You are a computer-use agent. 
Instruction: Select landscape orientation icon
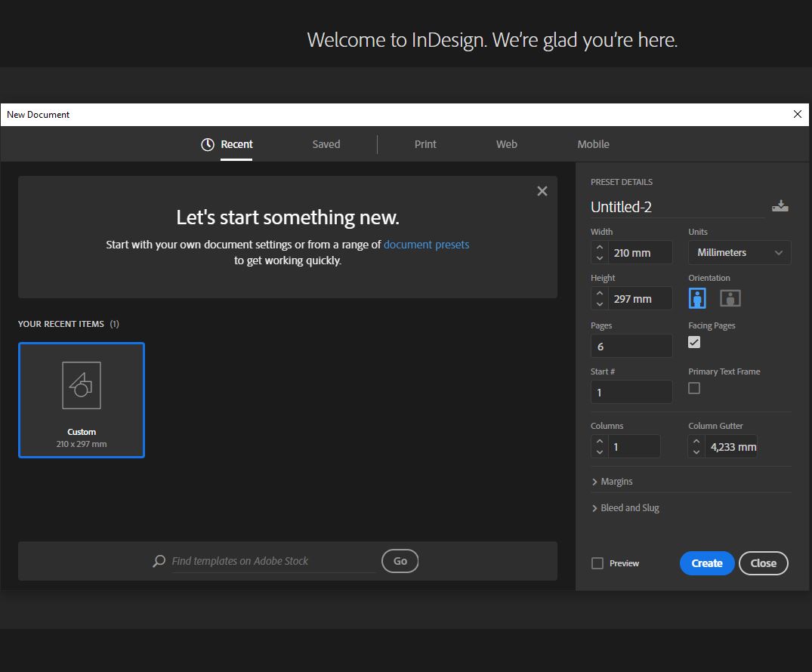730,298
